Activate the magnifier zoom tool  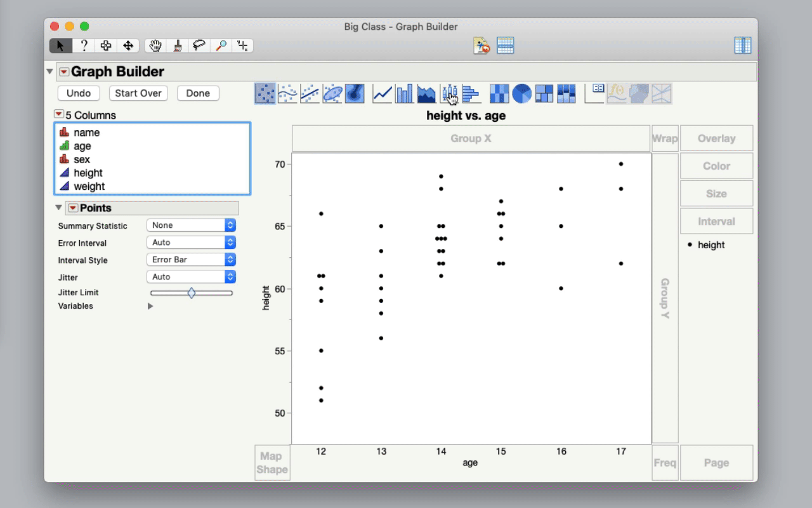coord(221,46)
